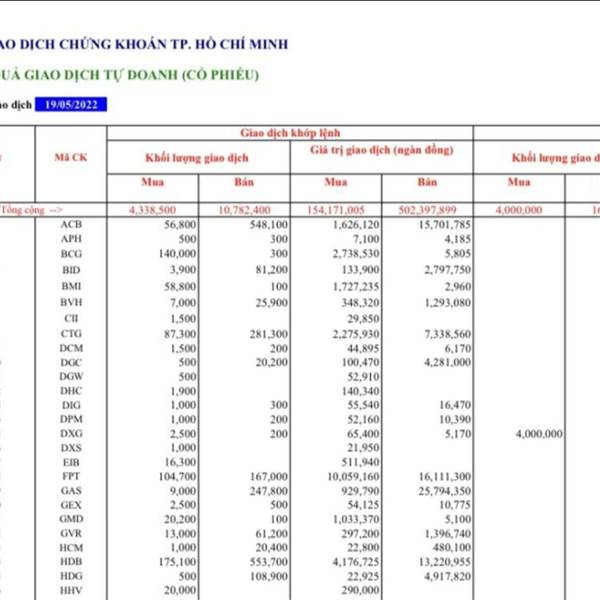Screen dimensions: 600x600
Task: Select DGC sell value 4,281,000
Action: coord(447,362)
